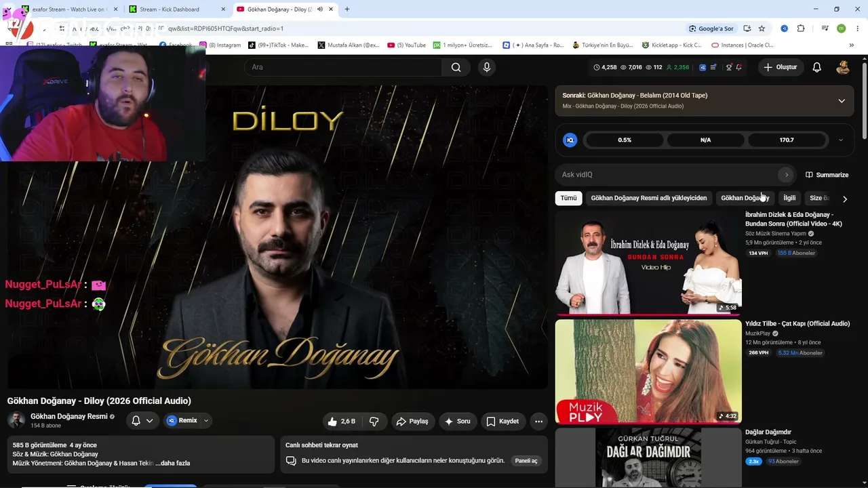Viewport: 868px width, 488px height.
Task: Open Gökhan Doğanay Resmi channel avatar
Action: 16,420
